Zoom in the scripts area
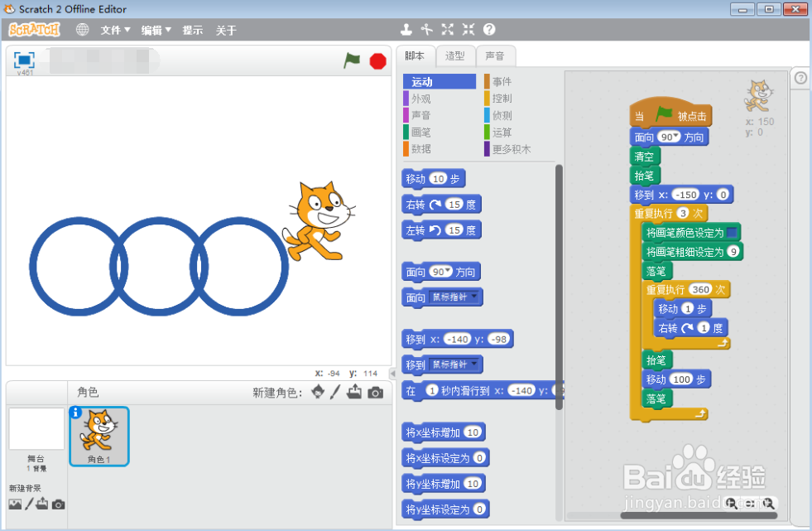The width and height of the screenshot is (812, 531). tap(768, 503)
